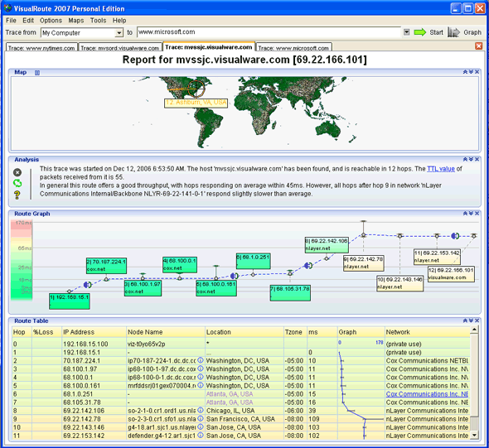Click the 12. Ashburn, VA, USA map label
Image resolution: width=489 pixels, height=448 pixels.
pos(196,103)
